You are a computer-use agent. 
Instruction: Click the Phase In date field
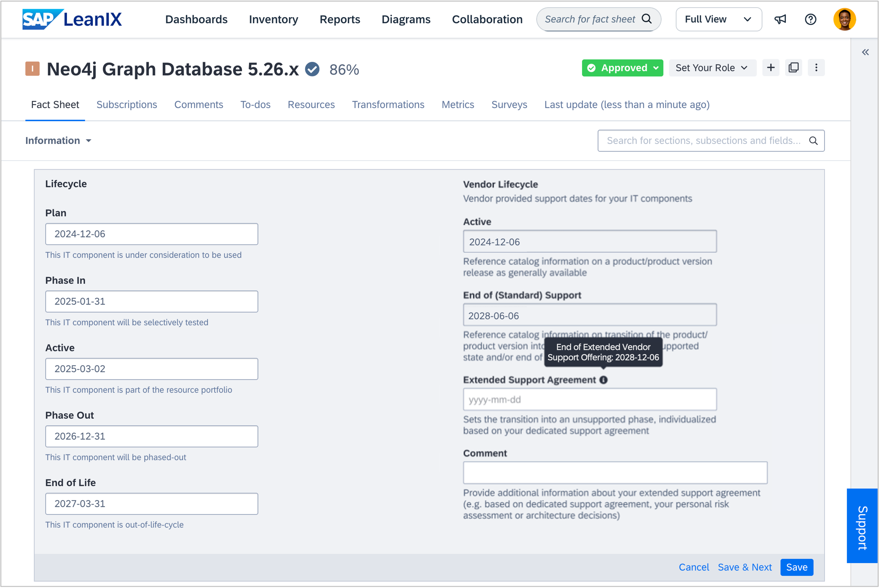pos(151,302)
